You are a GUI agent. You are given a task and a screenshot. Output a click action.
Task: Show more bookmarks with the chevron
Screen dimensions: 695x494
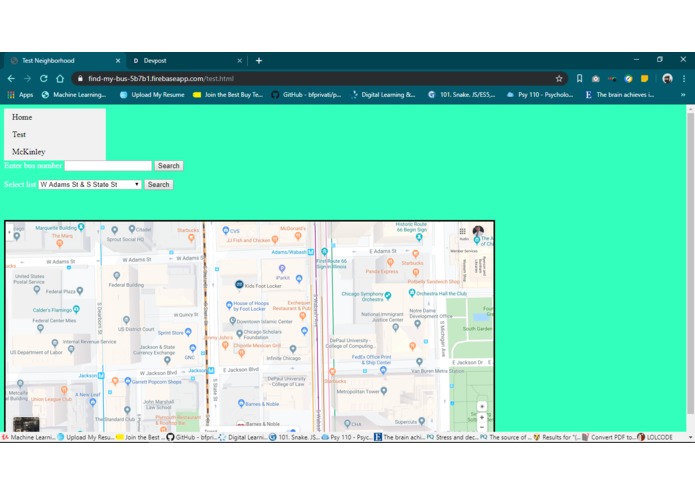click(x=683, y=94)
